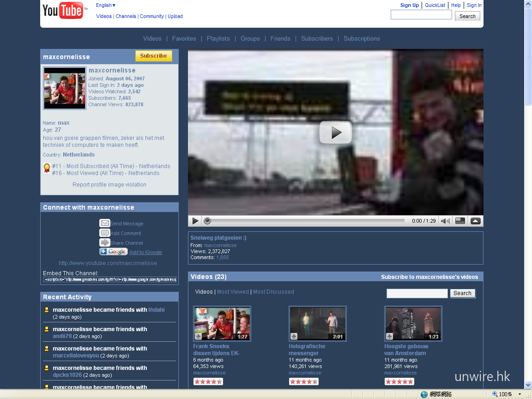Open the QuickList link
The width and height of the screenshot is (532, 399).
(435, 5)
